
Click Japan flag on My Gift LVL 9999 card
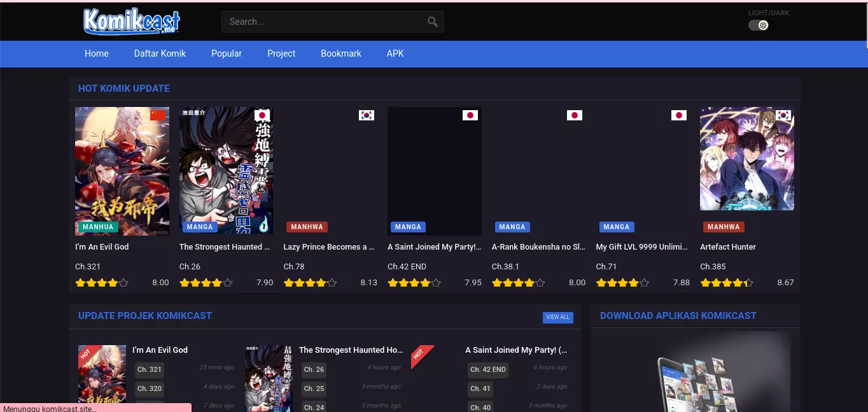679,115
